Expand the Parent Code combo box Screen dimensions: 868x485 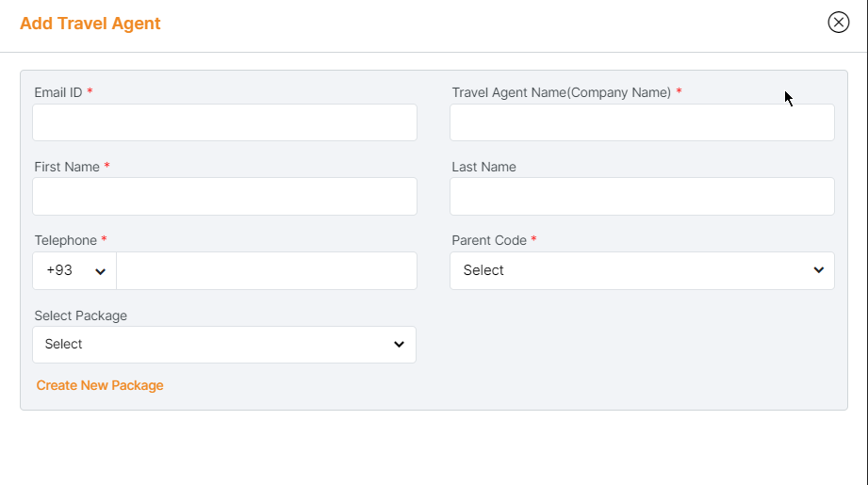click(x=641, y=270)
